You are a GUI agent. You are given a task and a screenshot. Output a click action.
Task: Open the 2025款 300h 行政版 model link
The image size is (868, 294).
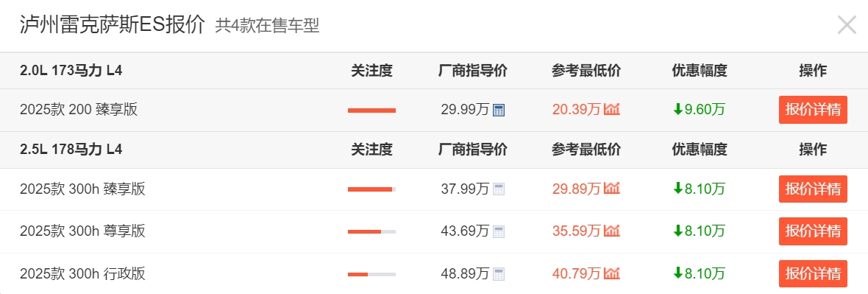pyautogui.click(x=82, y=273)
